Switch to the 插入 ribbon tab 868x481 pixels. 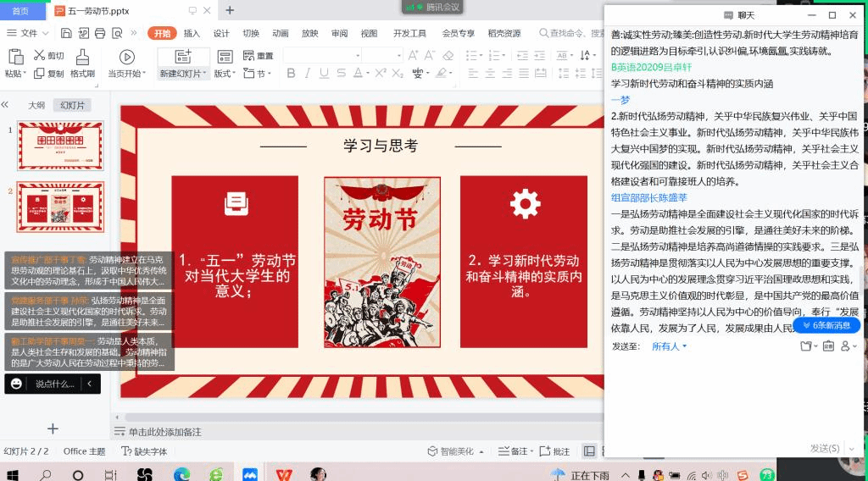pos(192,34)
